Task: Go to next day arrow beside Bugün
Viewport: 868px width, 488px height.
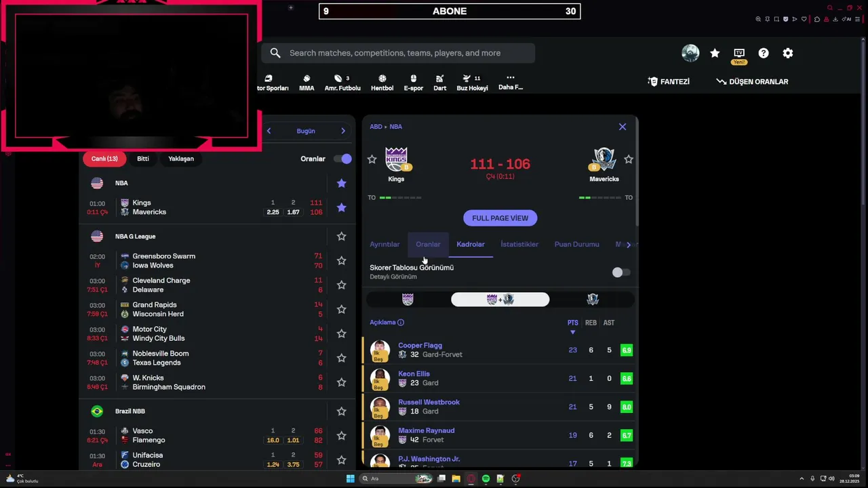Action: tap(343, 131)
